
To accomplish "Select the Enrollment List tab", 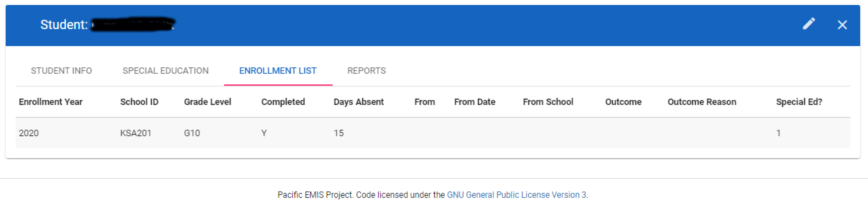I will pyautogui.click(x=278, y=71).
